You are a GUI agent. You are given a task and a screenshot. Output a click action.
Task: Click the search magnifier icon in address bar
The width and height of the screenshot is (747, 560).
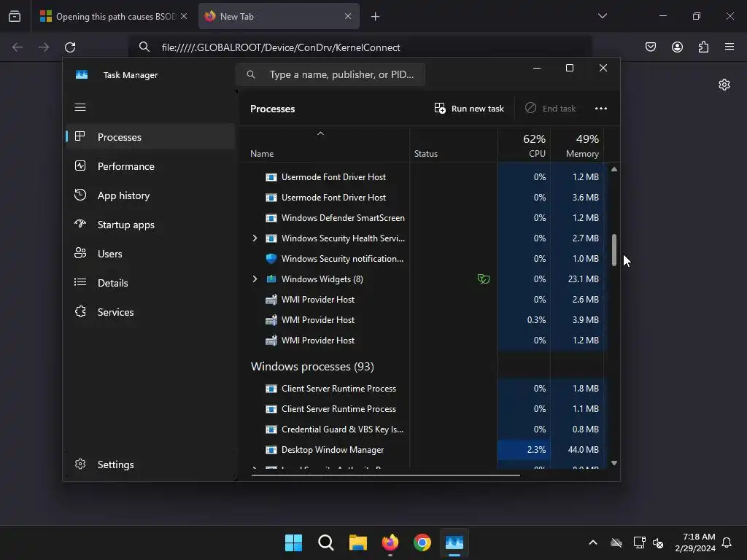tap(144, 47)
